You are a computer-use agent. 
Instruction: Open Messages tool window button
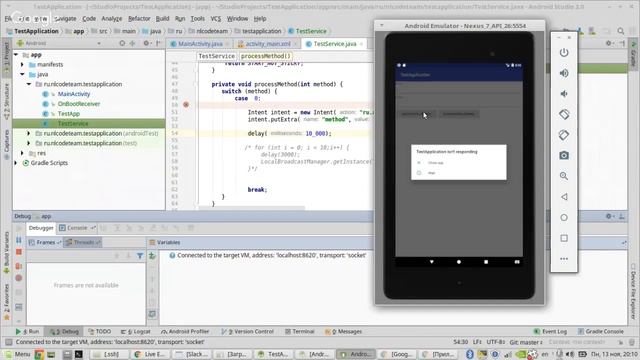[343, 332]
